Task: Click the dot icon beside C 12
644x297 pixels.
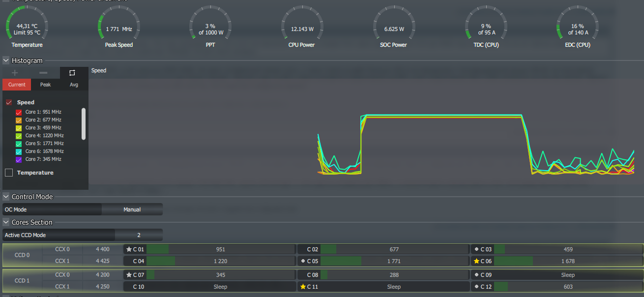Action: [x=476, y=287]
